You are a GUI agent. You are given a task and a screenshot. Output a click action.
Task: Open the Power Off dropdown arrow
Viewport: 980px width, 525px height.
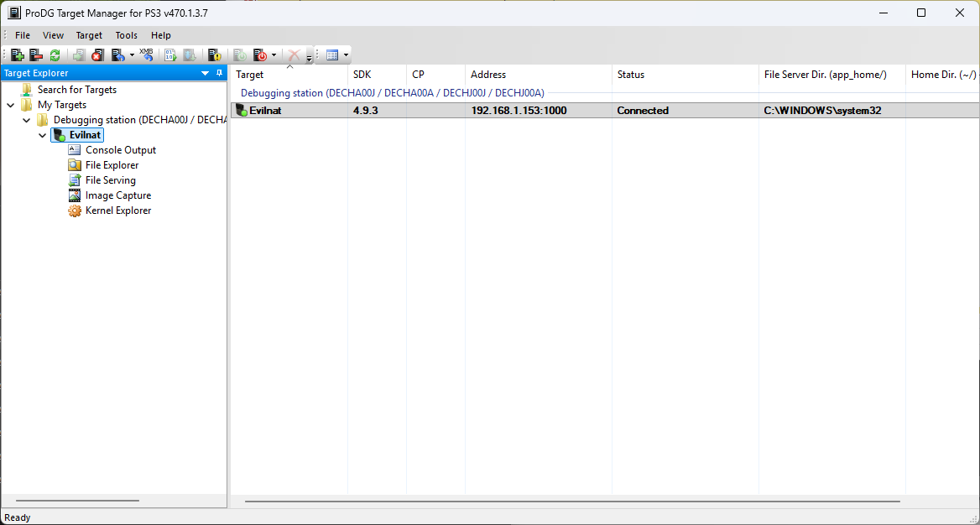[274, 55]
